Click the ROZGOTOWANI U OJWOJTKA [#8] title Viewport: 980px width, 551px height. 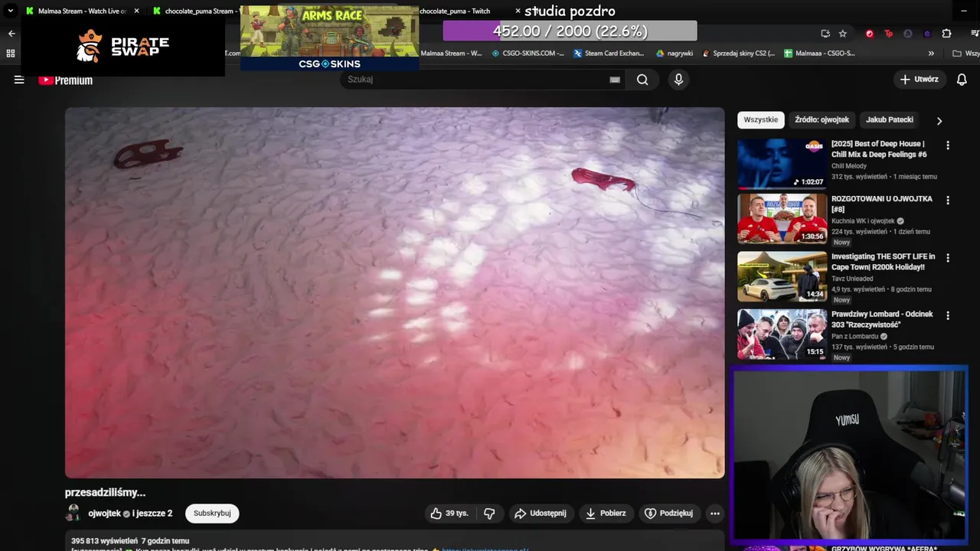pos(881,204)
